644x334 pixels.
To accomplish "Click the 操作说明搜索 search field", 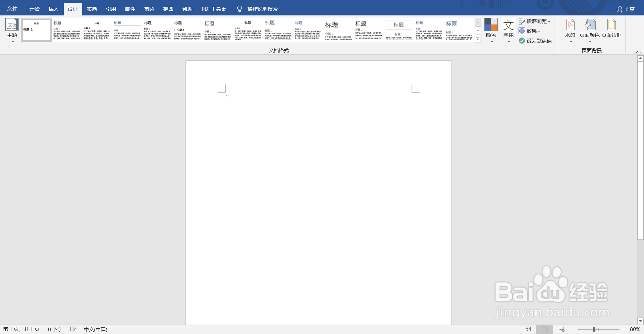I will click(x=263, y=9).
